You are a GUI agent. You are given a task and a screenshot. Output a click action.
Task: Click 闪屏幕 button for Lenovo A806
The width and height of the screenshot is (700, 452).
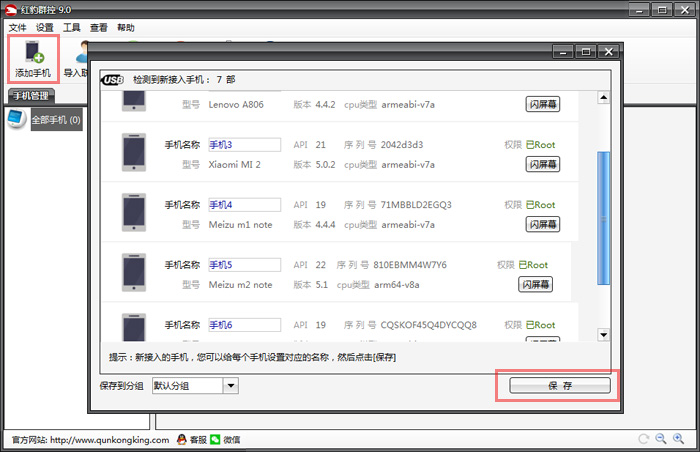tap(542, 105)
